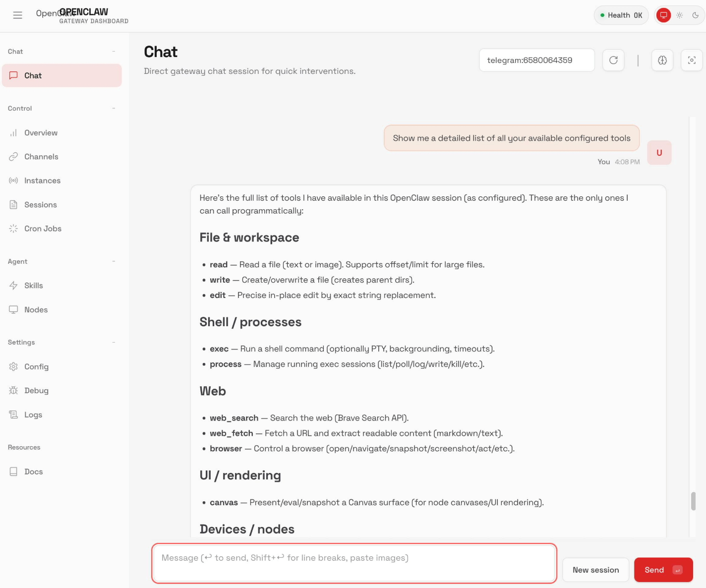Select the red display theme toggle
706x588 pixels.
663,15
